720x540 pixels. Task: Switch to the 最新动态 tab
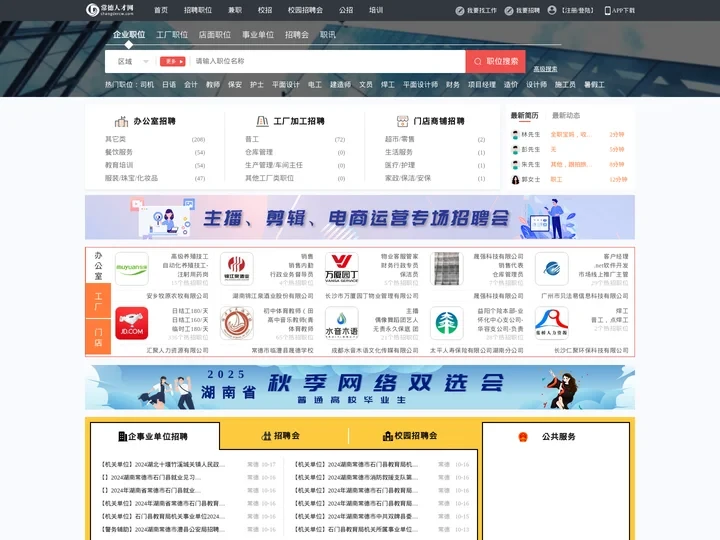click(566, 115)
